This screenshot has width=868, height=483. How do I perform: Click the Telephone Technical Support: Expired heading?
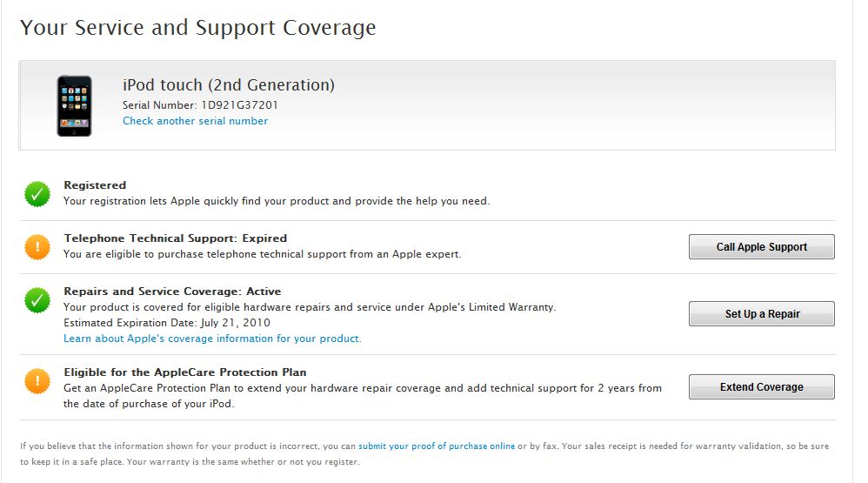[175, 238]
